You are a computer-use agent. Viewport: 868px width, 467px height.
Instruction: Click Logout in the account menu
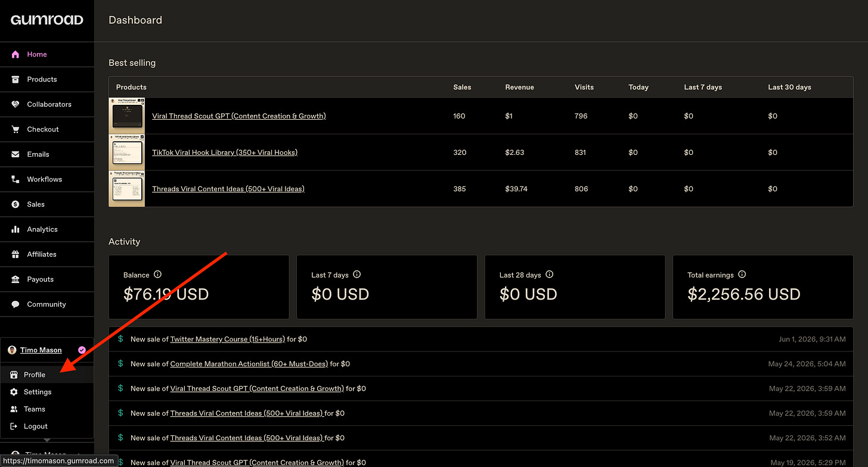click(47, 426)
